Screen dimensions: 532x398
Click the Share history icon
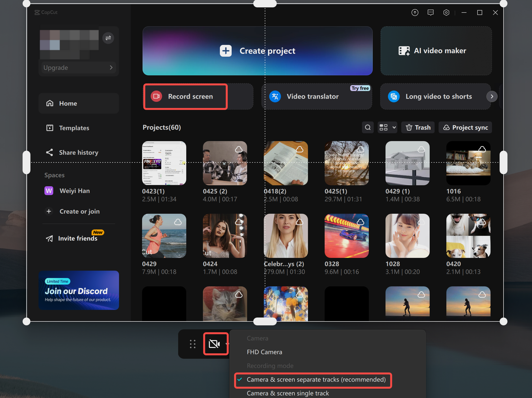(50, 152)
